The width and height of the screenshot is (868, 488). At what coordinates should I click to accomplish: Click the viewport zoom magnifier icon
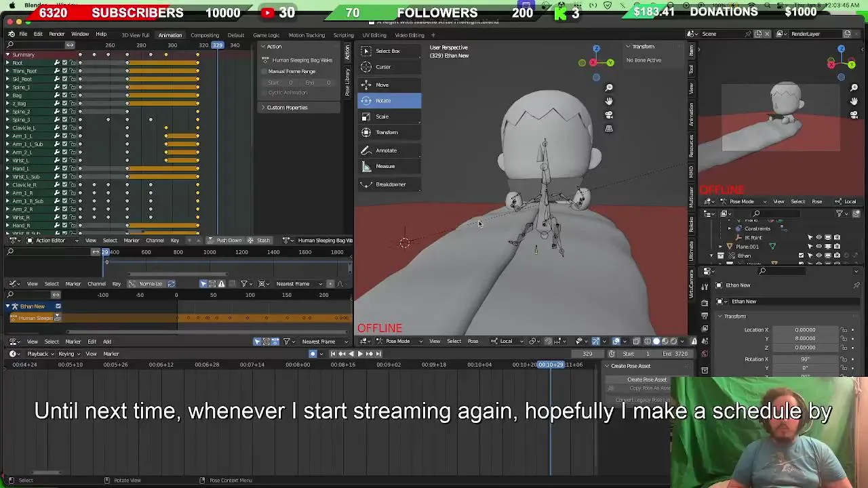click(609, 87)
